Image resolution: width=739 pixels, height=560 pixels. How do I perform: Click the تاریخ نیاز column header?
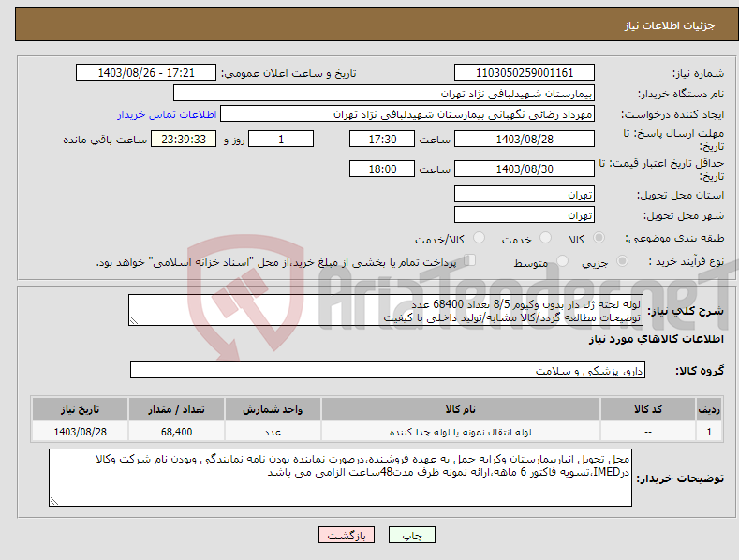click(x=81, y=409)
